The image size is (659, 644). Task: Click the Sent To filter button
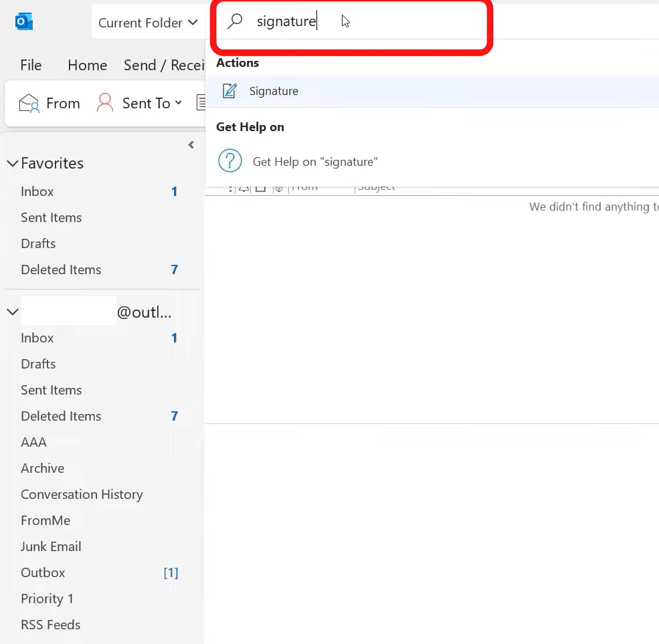pos(140,104)
